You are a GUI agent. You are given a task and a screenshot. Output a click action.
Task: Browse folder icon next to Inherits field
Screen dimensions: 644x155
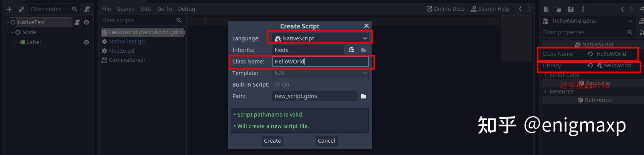[363, 50]
